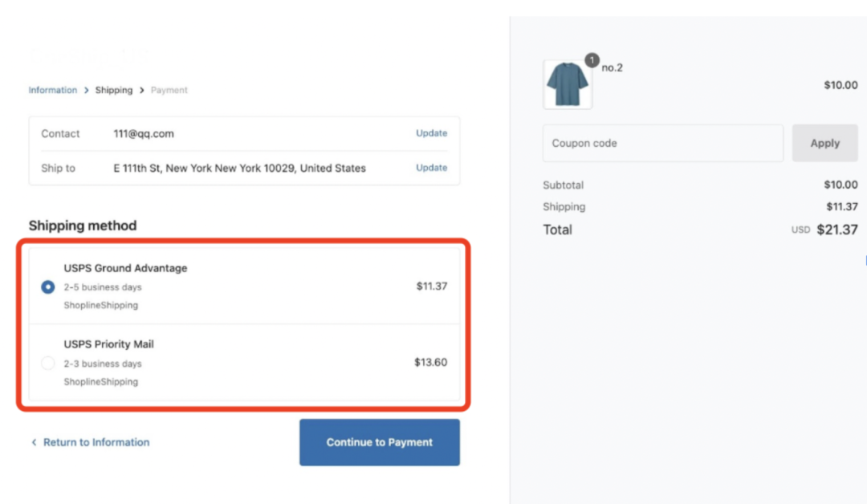
Task: Update the contact email
Action: tap(431, 133)
